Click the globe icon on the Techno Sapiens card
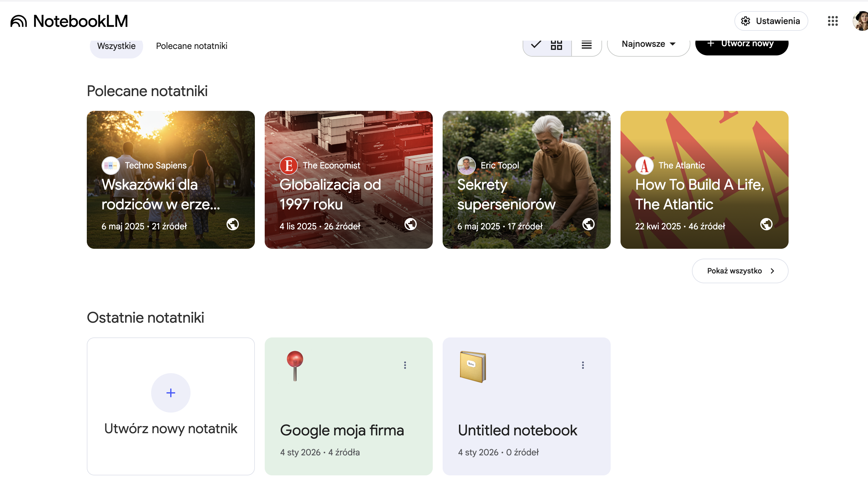Image resolution: width=868 pixels, height=484 pixels. click(232, 224)
